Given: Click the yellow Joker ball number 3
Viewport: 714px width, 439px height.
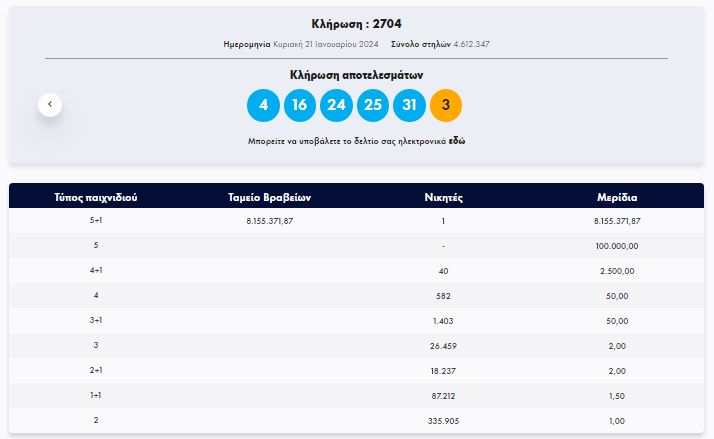Looking at the screenshot, I should [x=445, y=105].
